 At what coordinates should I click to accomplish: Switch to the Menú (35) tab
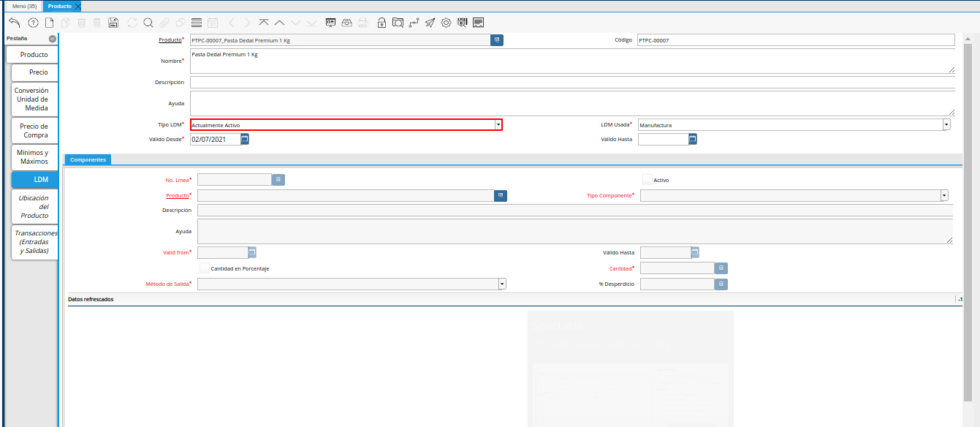(x=24, y=6)
